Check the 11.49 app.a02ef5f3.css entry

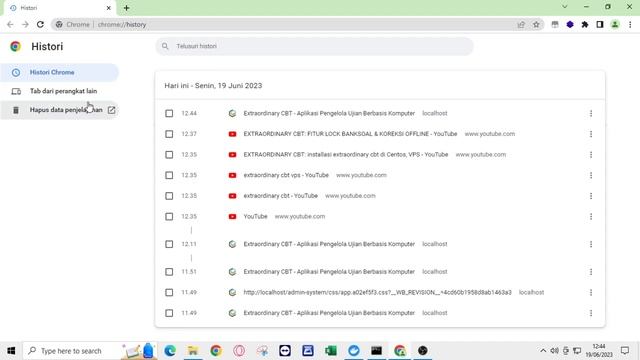169,292
